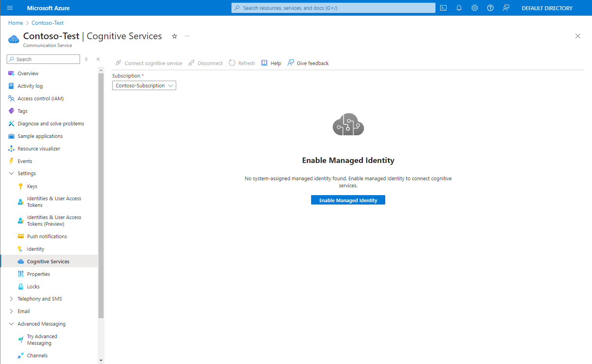Click the Enable Managed Identity button
Screen dimensions: 592x364
pyautogui.click(x=348, y=200)
